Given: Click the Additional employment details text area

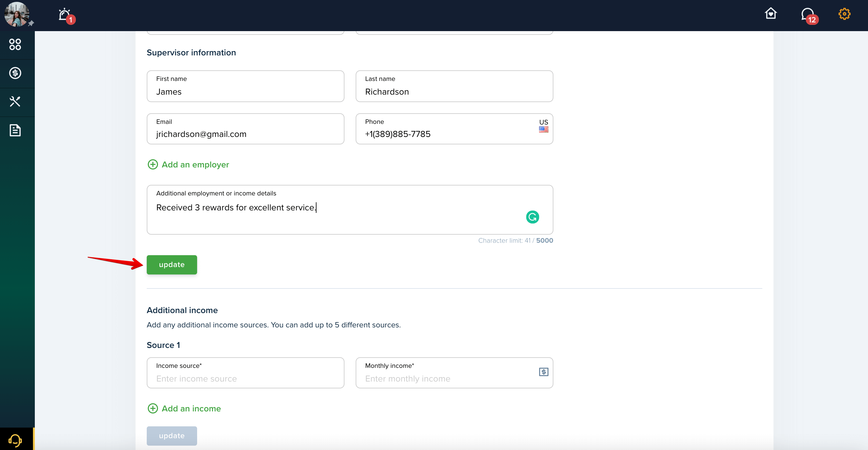Looking at the screenshot, I should (x=350, y=210).
